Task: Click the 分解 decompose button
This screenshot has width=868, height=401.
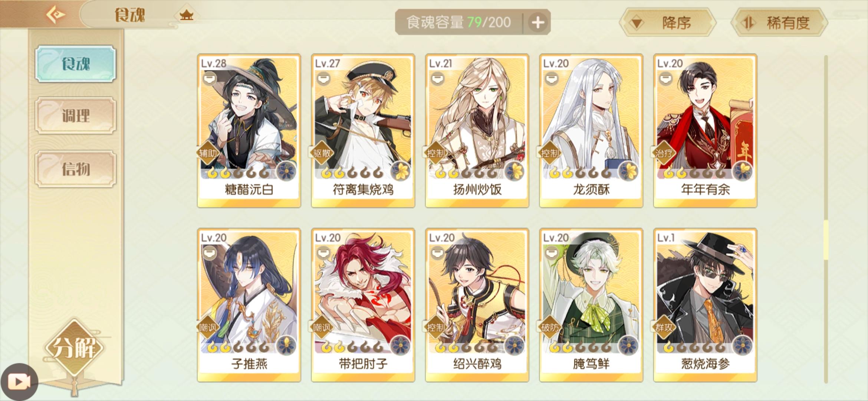Action: pyautogui.click(x=75, y=348)
